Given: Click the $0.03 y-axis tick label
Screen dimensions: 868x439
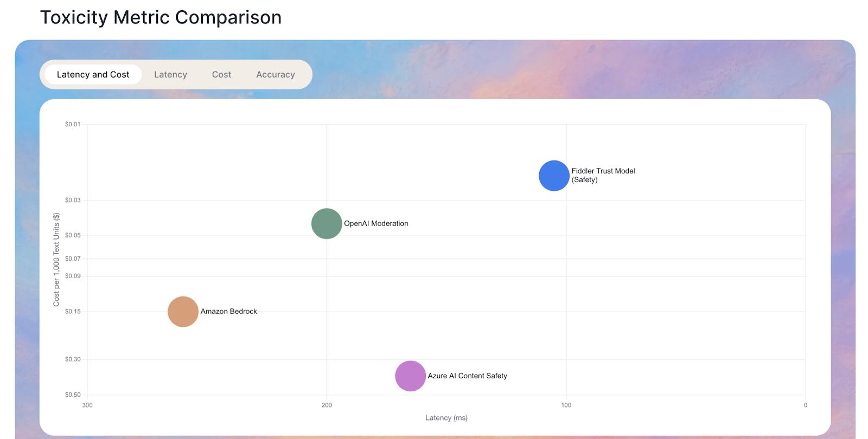Looking at the screenshot, I should 73,200.
